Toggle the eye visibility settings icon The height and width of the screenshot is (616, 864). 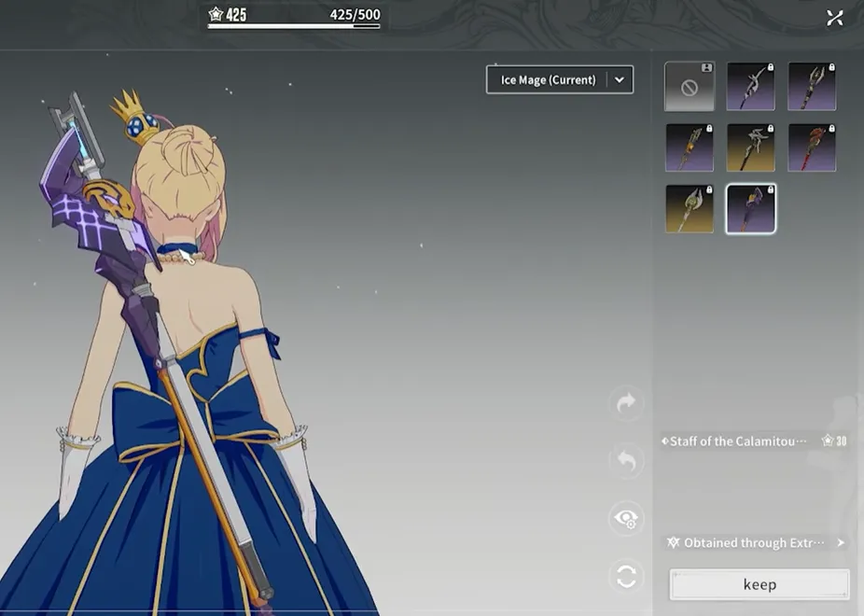pos(626,518)
